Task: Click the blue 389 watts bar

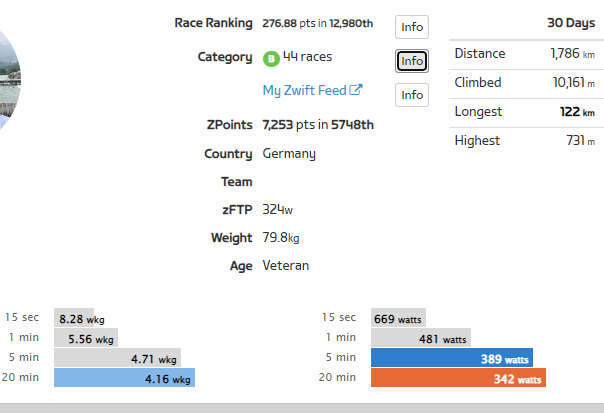Action: pos(451,358)
